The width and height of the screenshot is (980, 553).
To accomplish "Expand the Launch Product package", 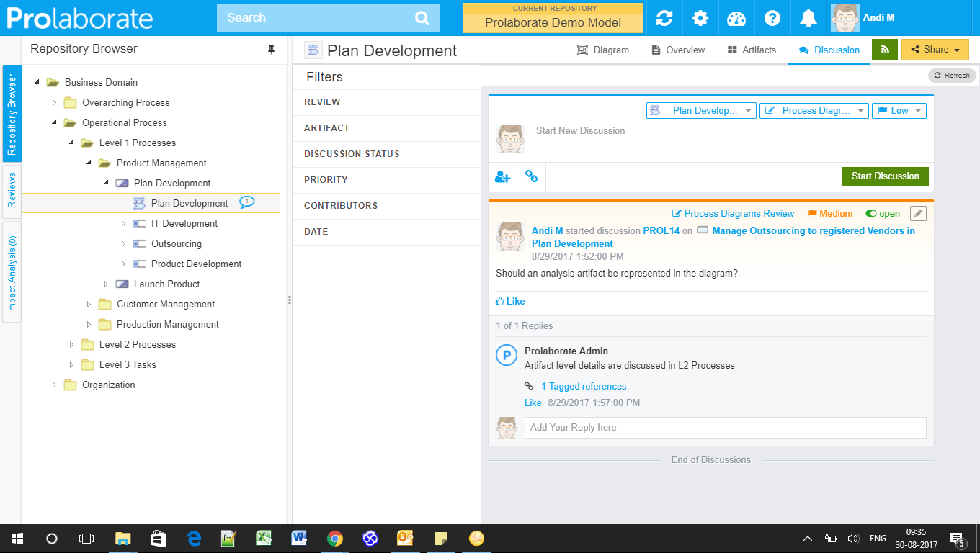I will click(106, 284).
